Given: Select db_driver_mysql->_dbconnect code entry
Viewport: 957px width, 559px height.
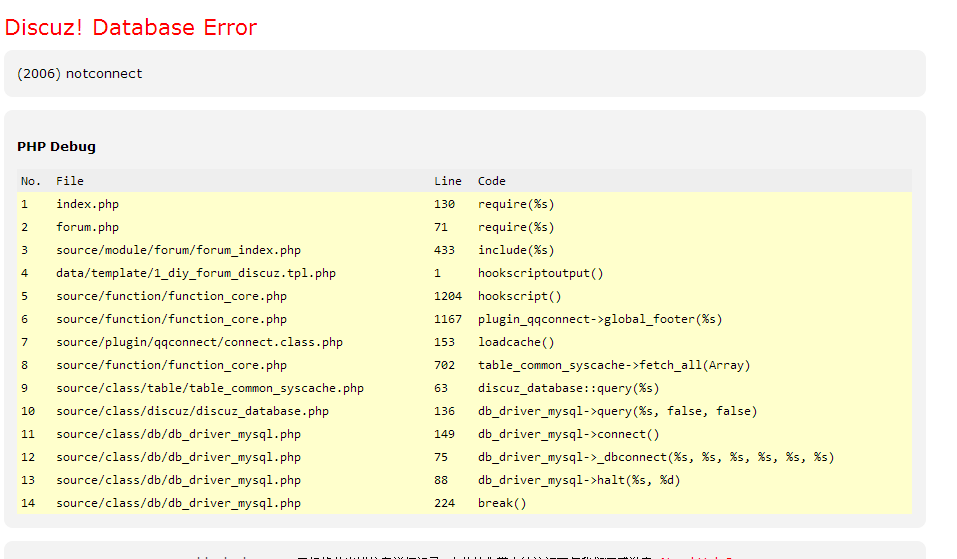Looking at the screenshot, I should click(656, 457).
